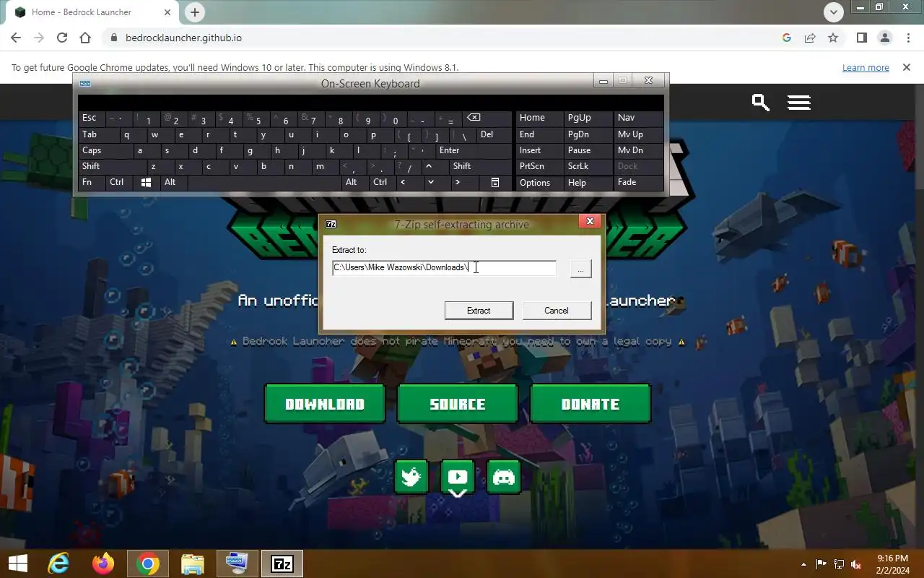
Task: Click the 7-Zip taskbar icon
Action: coord(282,564)
